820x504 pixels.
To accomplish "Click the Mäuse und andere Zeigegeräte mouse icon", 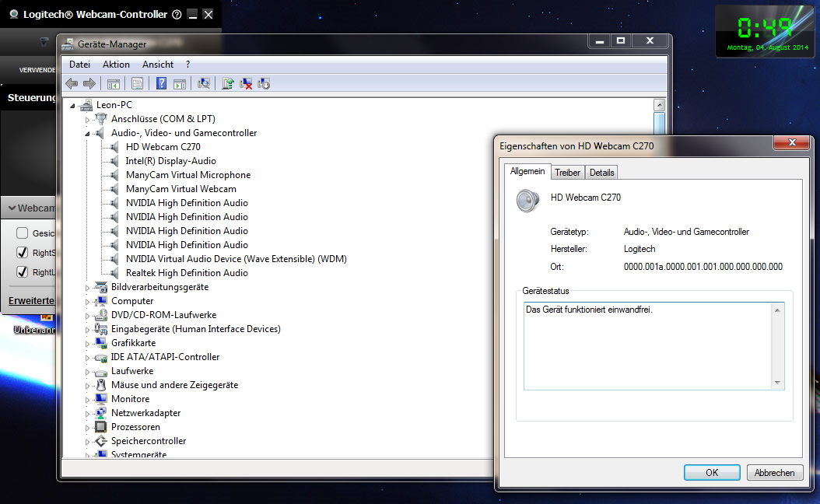I will (x=101, y=385).
